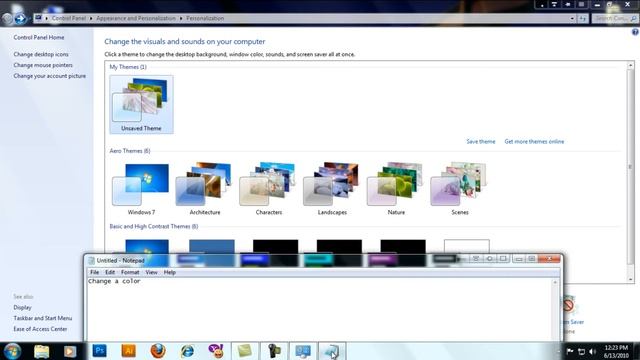Apply the Characters theme
The height and width of the screenshot is (360, 640).
268,189
